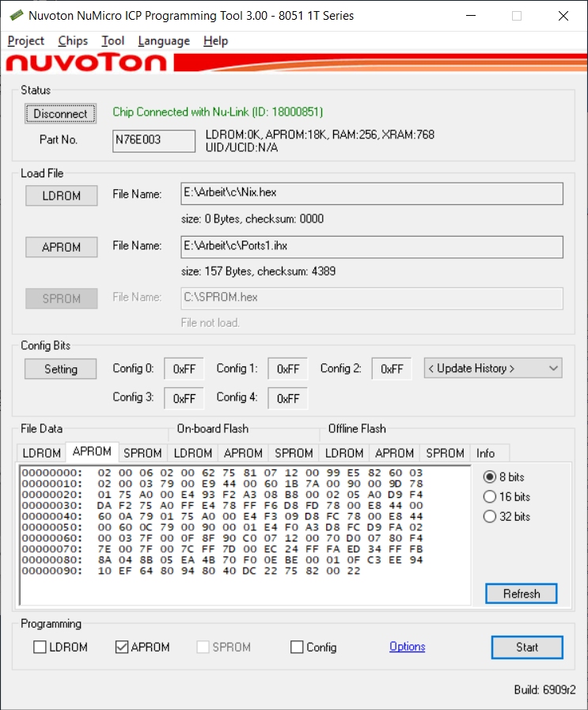Click the APROM file name field
The width and height of the screenshot is (588, 710).
pos(372,246)
